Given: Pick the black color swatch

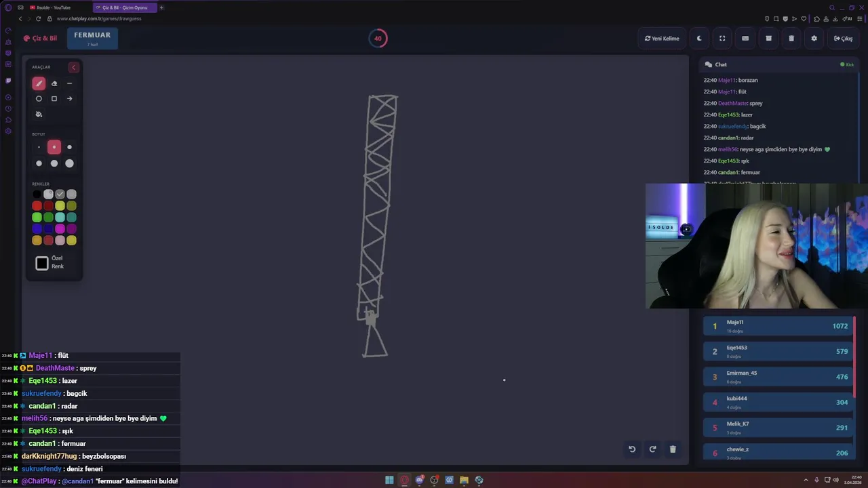Looking at the screenshot, I should click(x=37, y=195).
